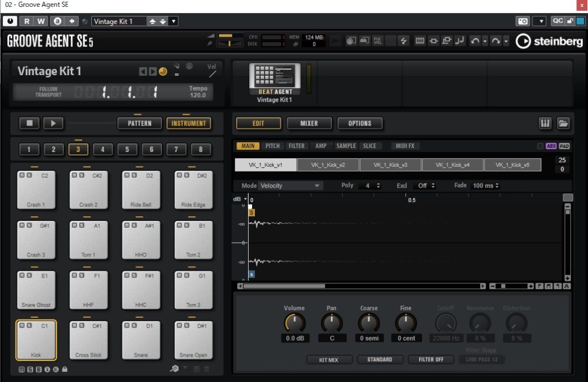Toggle the Activate power button

point(10,21)
